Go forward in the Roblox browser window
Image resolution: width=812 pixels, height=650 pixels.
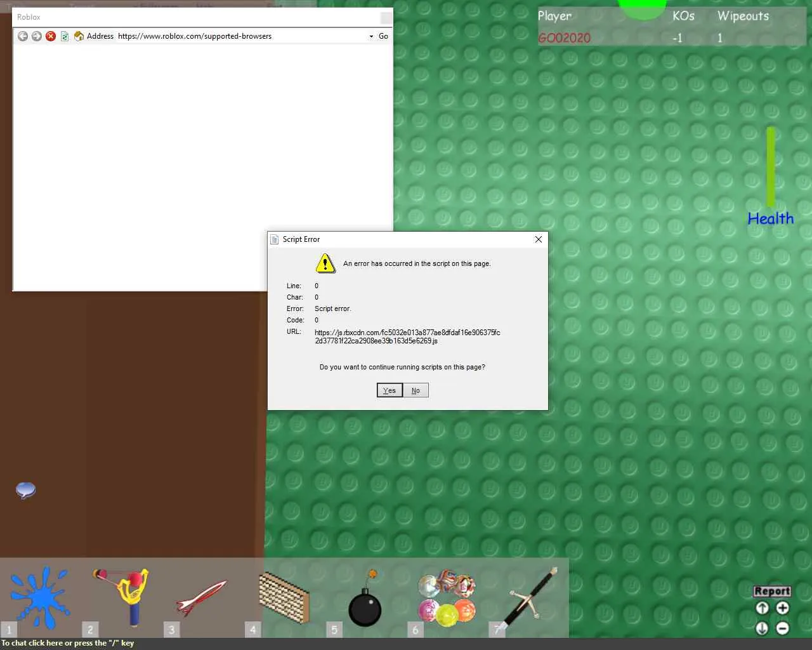coord(37,36)
